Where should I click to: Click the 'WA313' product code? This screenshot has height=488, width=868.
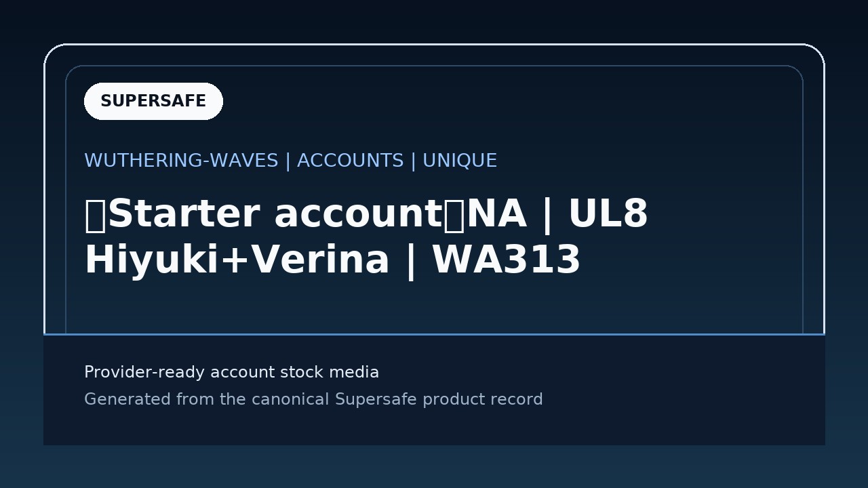[x=507, y=260]
